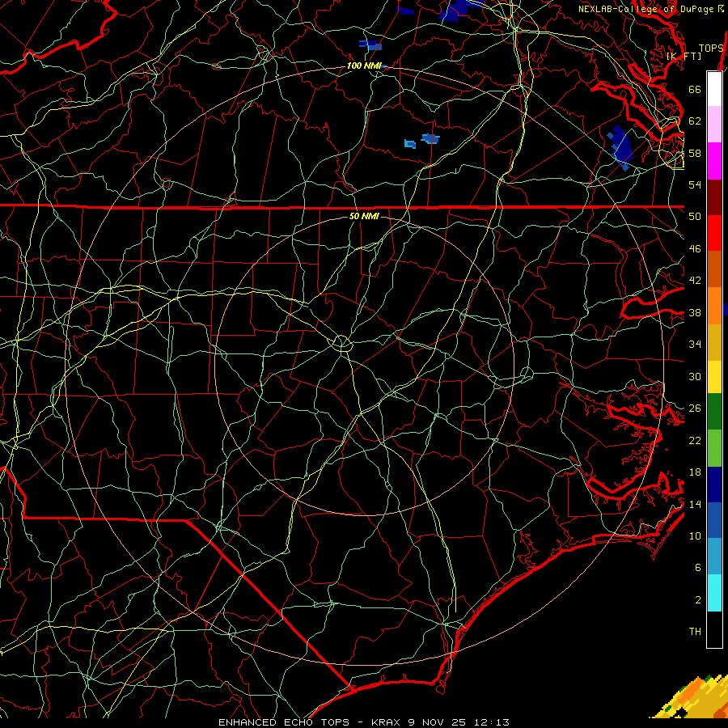Click the "46" legend value
728x728 pixels.
pyautogui.click(x=695, y=249)
